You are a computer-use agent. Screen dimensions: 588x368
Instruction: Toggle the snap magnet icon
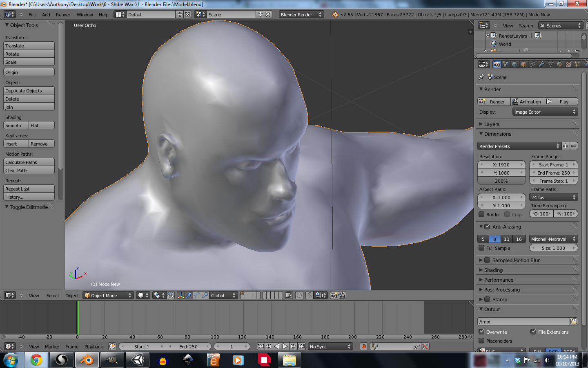(310, 295)
